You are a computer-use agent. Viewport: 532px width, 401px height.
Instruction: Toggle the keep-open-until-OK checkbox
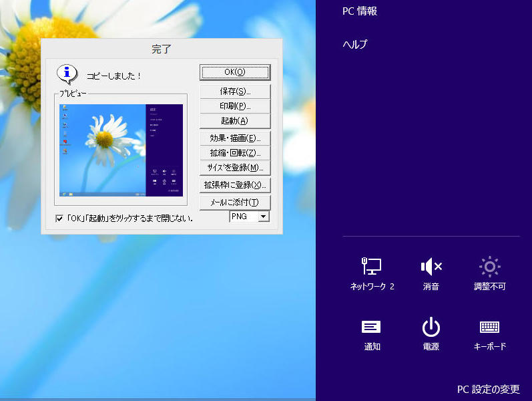pyautogui.click(x=59, y=218)
